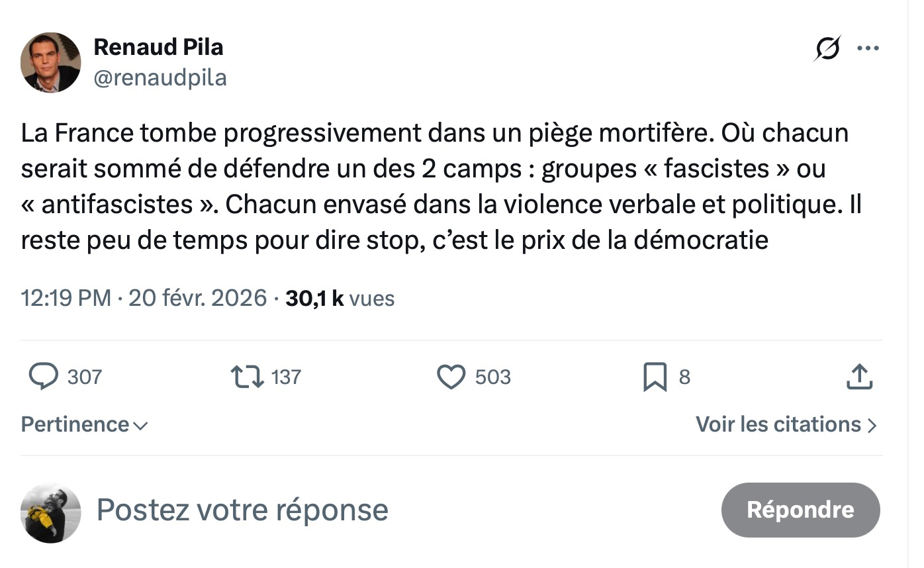Viewport: 924px width, 568px height.
Task: Click the share upload icon
Action: (859, 377)
